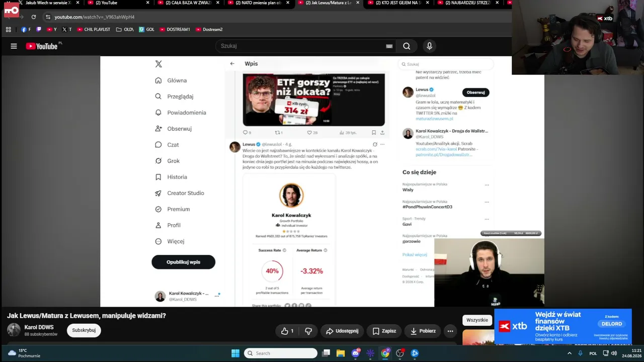Click the X logo in the video
The height and width of the screenshot is (362, 644).
click(x=158, y=64)
